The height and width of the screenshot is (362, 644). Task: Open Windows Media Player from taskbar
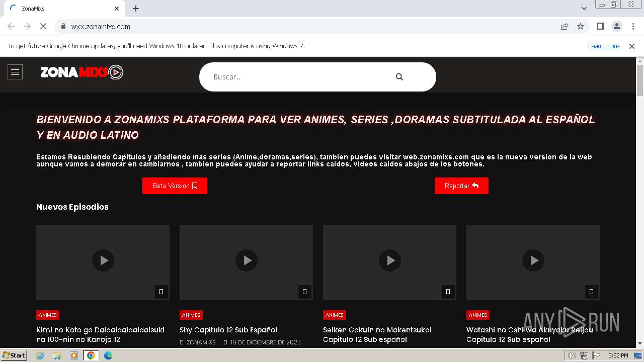(74, 355)
